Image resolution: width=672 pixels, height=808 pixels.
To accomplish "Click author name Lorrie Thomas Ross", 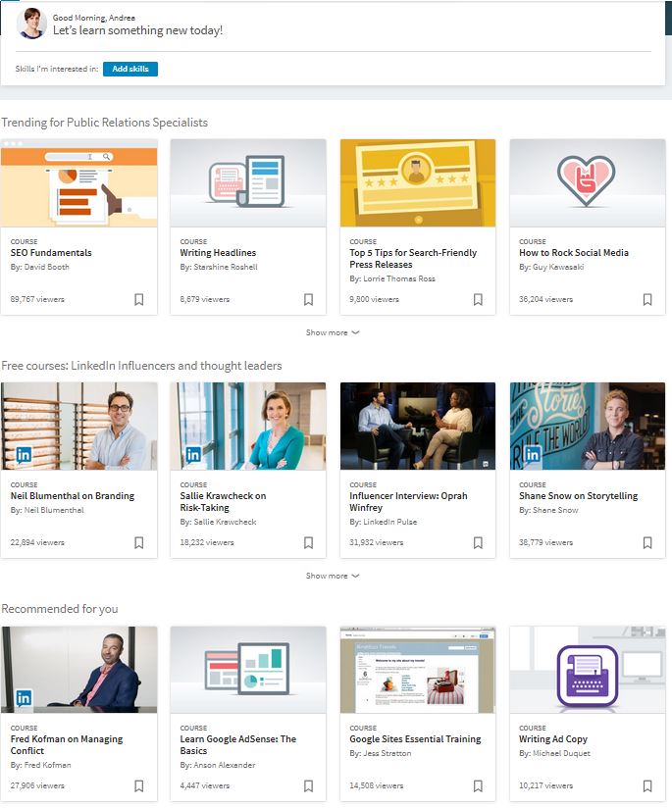I will [x=399, y=278].
